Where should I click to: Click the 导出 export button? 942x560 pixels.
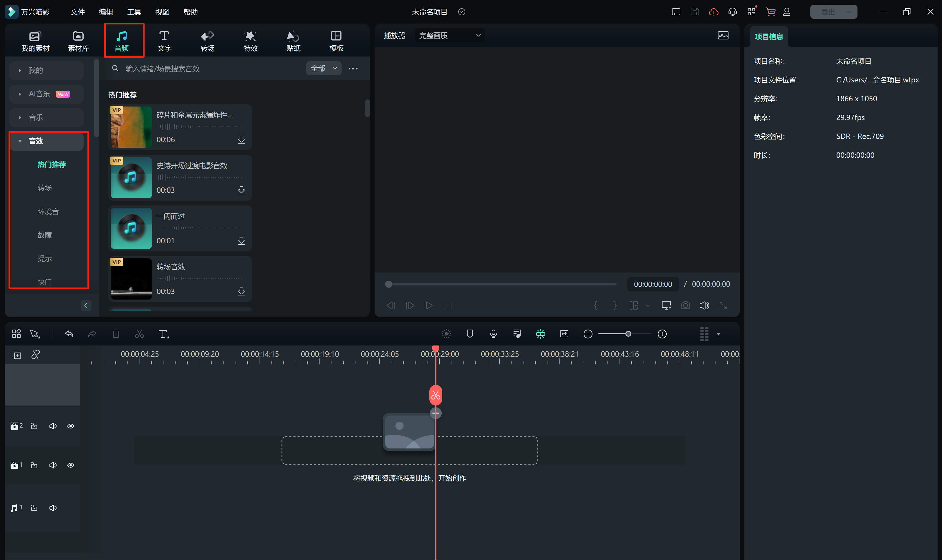[828, 12]
